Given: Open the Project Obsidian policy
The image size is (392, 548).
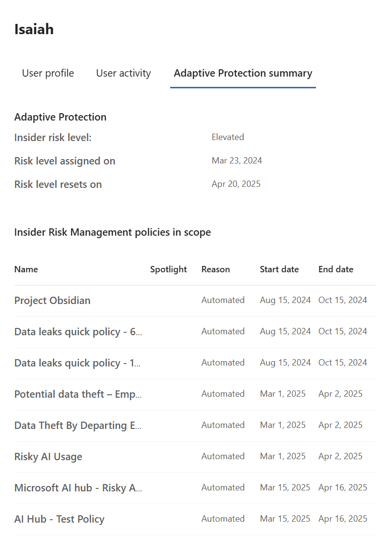Looking at the screenshot, I should [52, 301].
